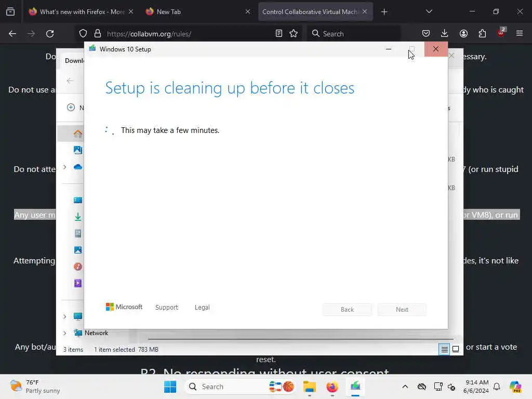Open Windows Setup taskbar icon

coord(355,387)
